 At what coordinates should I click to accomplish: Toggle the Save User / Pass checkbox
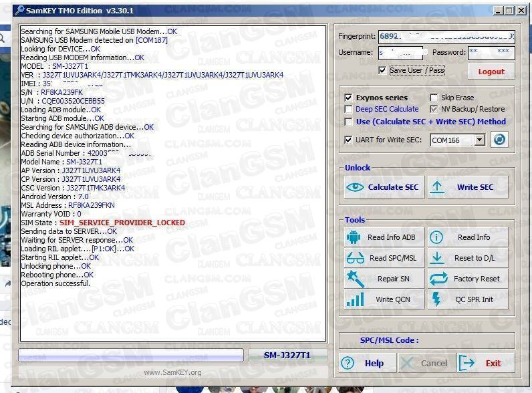pos(382,70)
